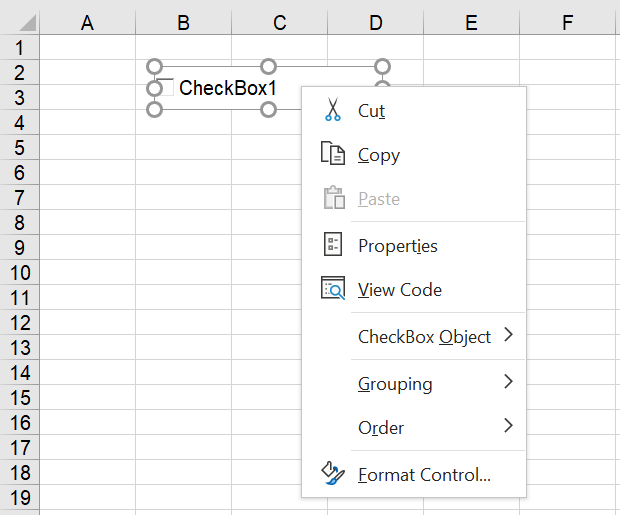
Task: Click the top-right sizing handle of CheckBox1
Action: click(x=382, y=66)
